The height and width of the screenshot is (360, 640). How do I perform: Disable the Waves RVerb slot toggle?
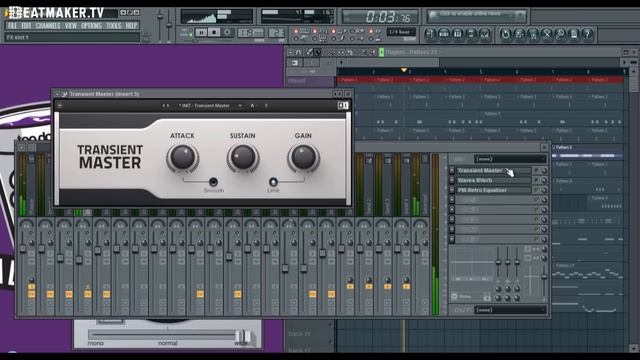(x=536, y=180)
